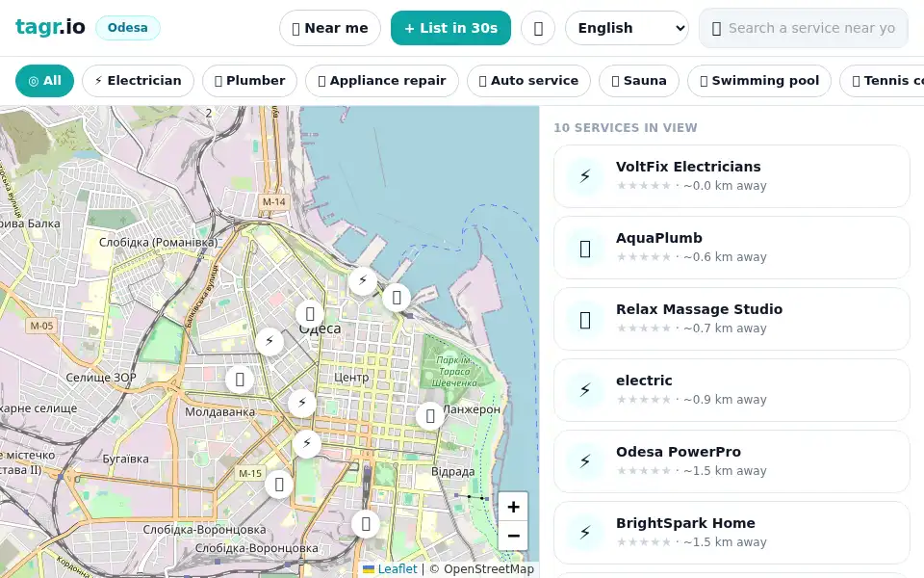924x578 pixels.
Task: Open the Relax Massage Studio listing title
Action: pyautogui.click(x=699, y=309)
